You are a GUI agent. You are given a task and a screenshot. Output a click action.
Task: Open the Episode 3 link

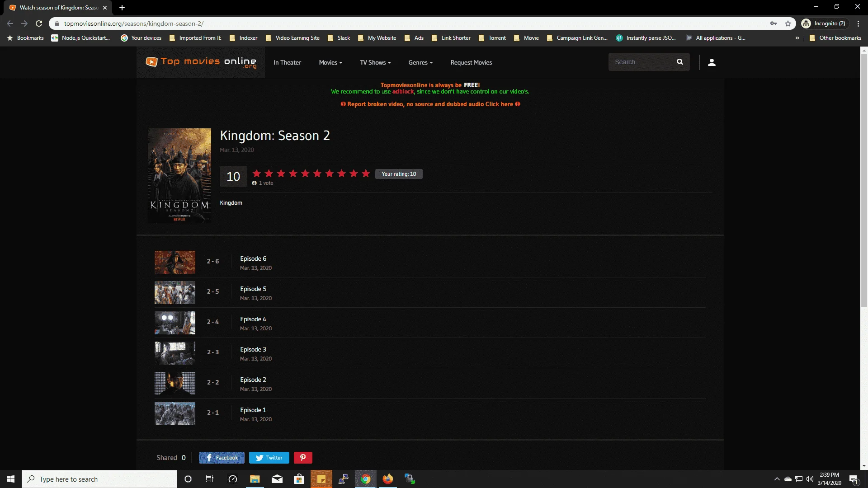click(x=253, y=349)
